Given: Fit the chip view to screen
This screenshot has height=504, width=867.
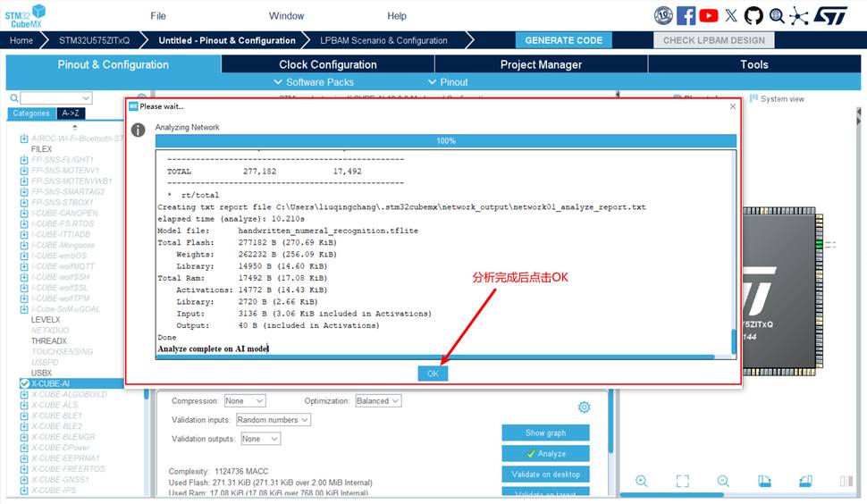Looking at the screenshot, I should pyautogui.click(x=682, y=481).
